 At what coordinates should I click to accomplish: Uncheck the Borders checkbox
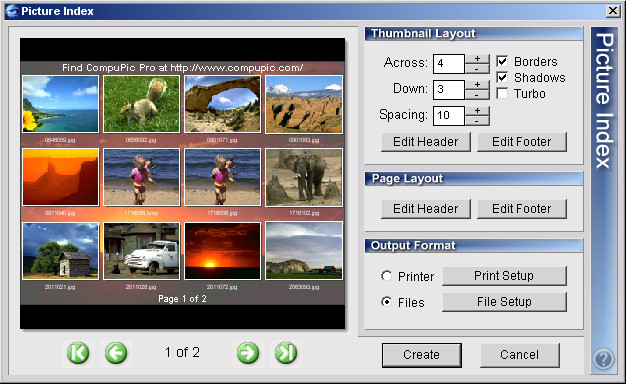pyautogui.click(x=502, y=61)
